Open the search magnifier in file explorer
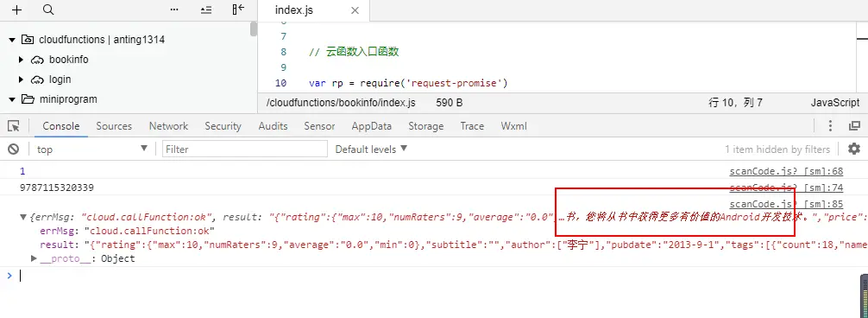This screenshot has width=868, height=318. click(x=48, y=10)
